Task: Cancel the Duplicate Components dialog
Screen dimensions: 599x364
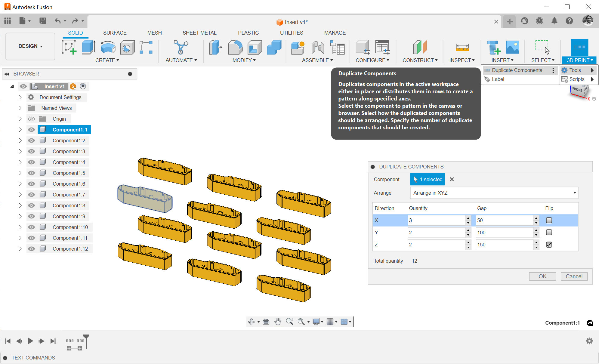Action: [x=574, y=276]
